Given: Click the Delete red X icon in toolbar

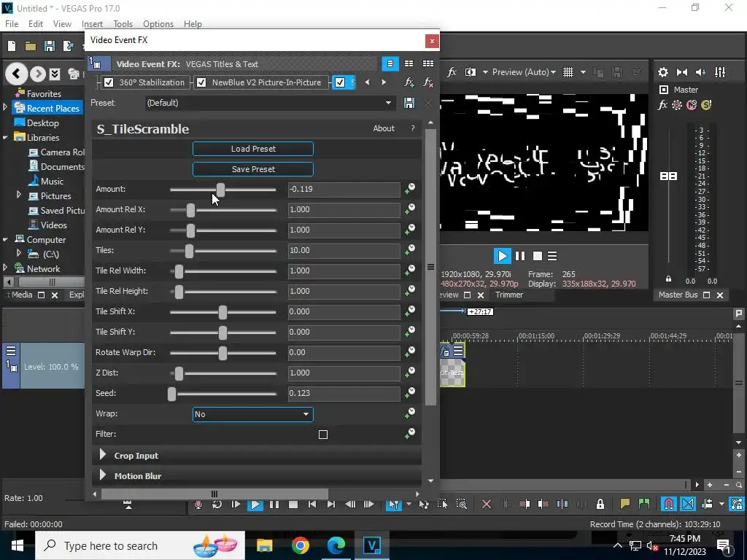Looking at the screenshot, I should click(x=487, y=504).
